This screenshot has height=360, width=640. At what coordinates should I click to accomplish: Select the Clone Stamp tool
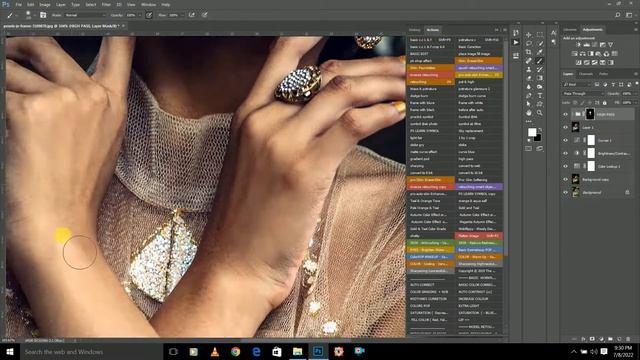[x=529, y=69]
